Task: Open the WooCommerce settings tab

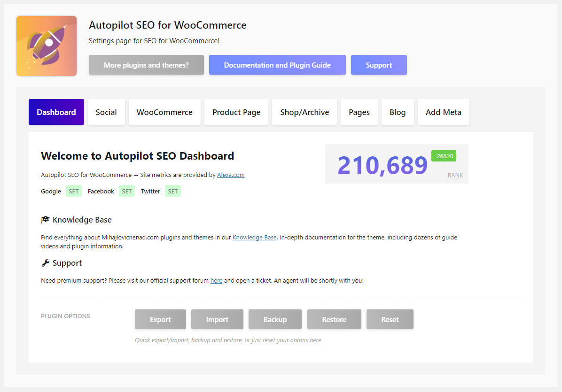Action: 164,112
